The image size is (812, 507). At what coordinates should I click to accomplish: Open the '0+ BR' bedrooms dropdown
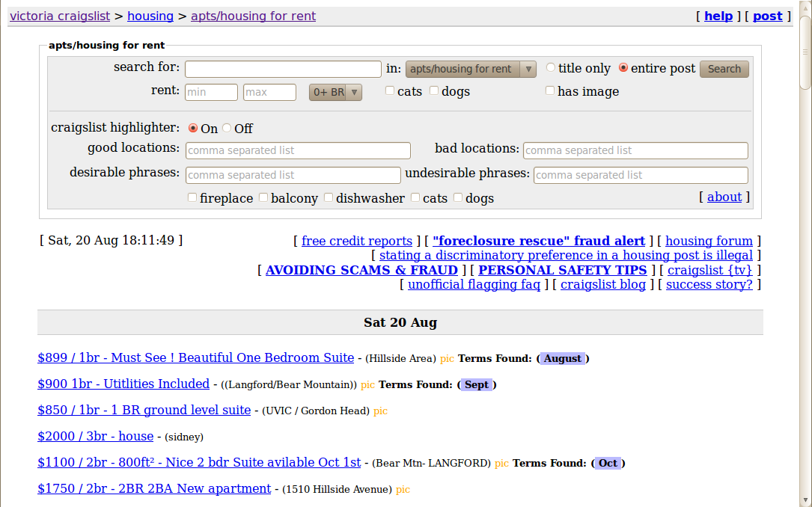335,92
